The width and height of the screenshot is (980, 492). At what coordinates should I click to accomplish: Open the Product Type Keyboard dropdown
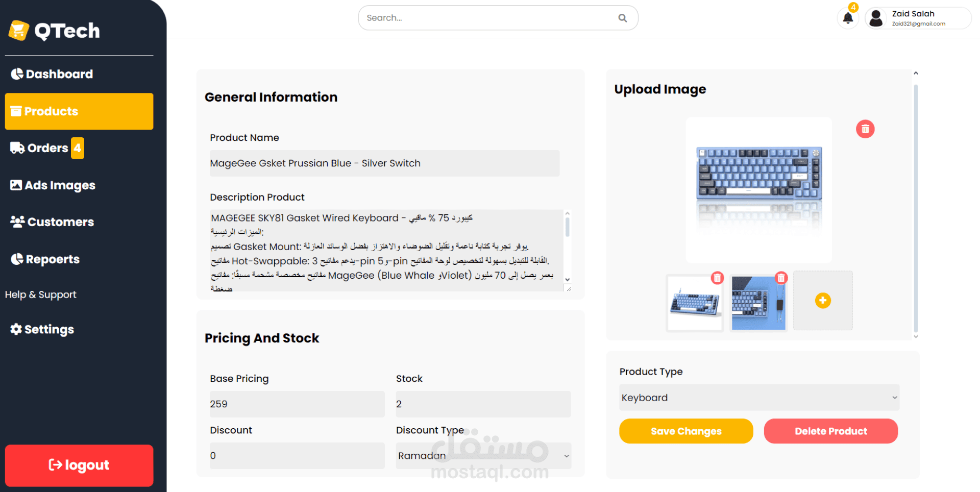click(x=759, y=398)
